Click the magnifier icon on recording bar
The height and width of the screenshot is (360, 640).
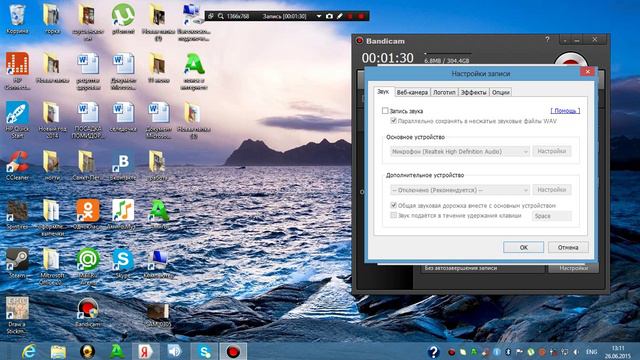(x=220, y=16)
